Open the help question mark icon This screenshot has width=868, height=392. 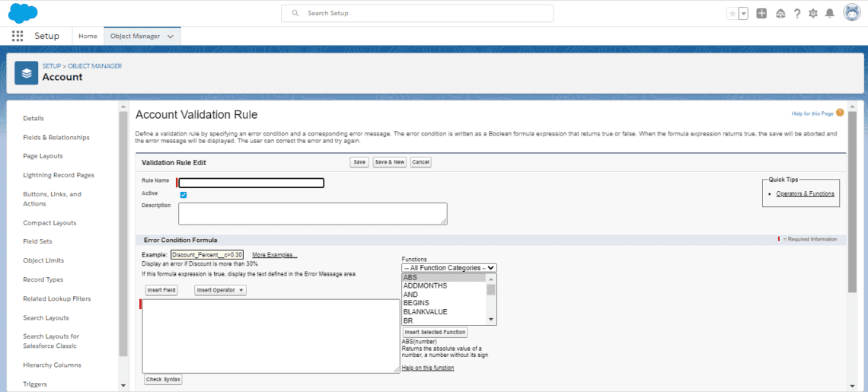point(796,13)
